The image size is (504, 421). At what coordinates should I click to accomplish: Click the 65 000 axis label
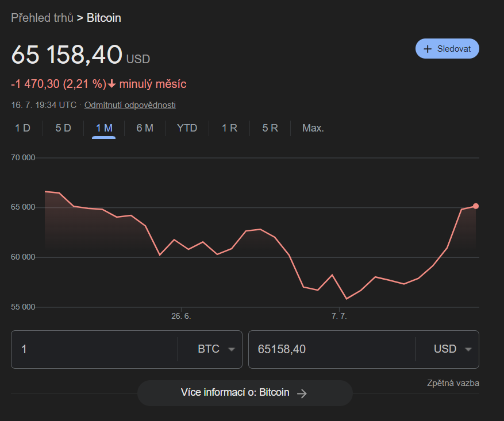pos(23,207)
